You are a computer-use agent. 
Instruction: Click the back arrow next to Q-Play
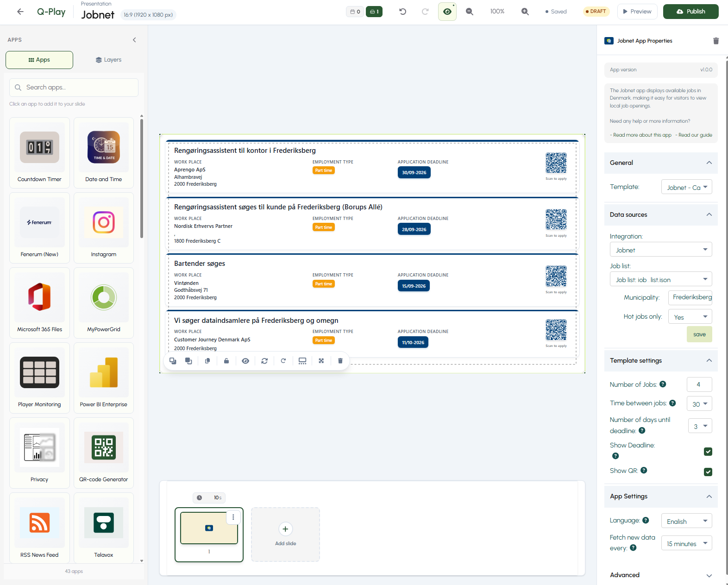tap(20, 12)
